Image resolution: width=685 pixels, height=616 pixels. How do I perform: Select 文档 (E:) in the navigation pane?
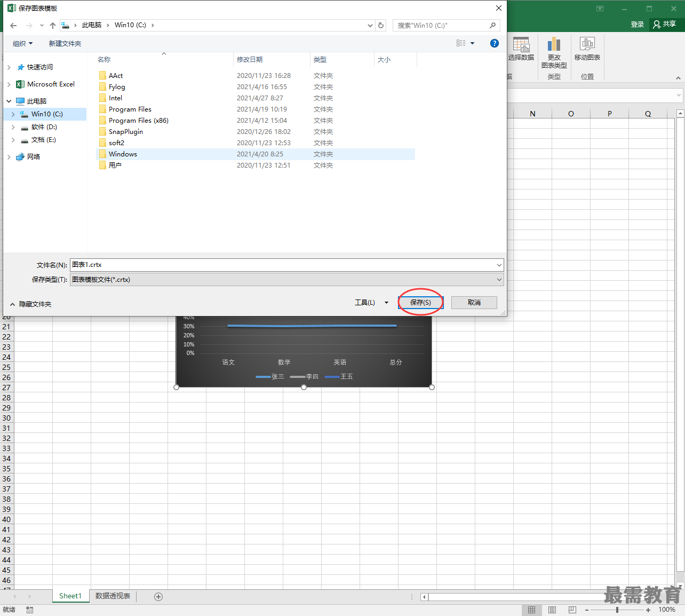44,140
